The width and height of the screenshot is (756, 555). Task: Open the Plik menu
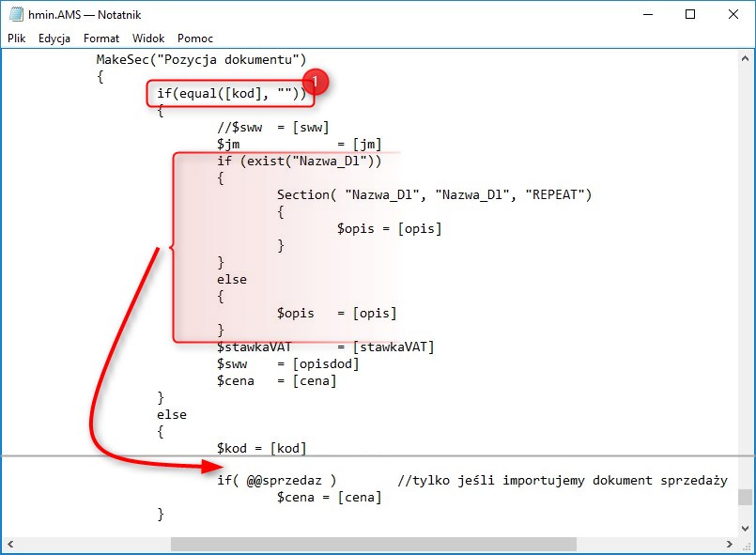tap(17, 39)
